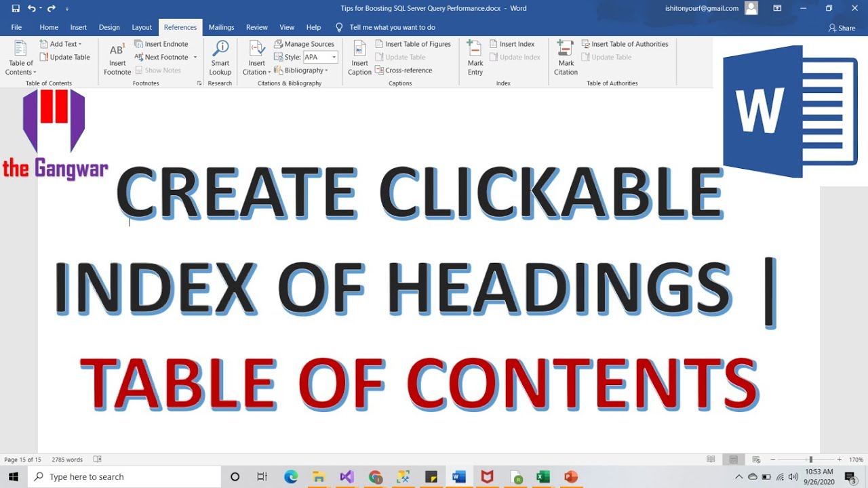This screenshot has height=488, width=868.
Task: Click the zoom in plus button
Action: point(839,460)
